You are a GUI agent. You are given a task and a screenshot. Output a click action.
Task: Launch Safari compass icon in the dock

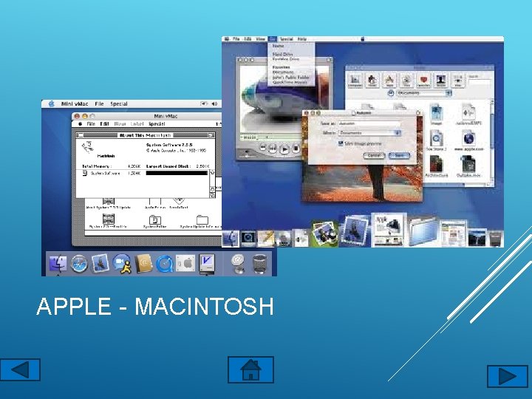coord(79,264)
